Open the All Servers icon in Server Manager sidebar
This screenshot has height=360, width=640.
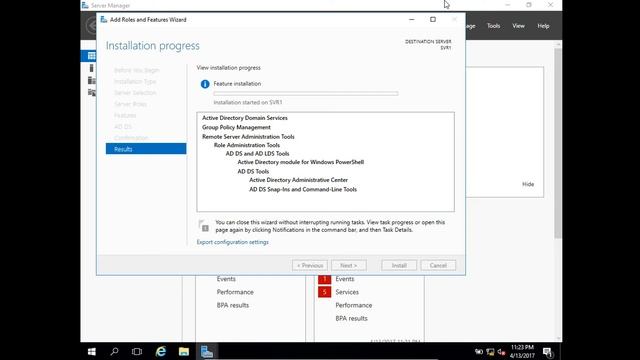92,80
